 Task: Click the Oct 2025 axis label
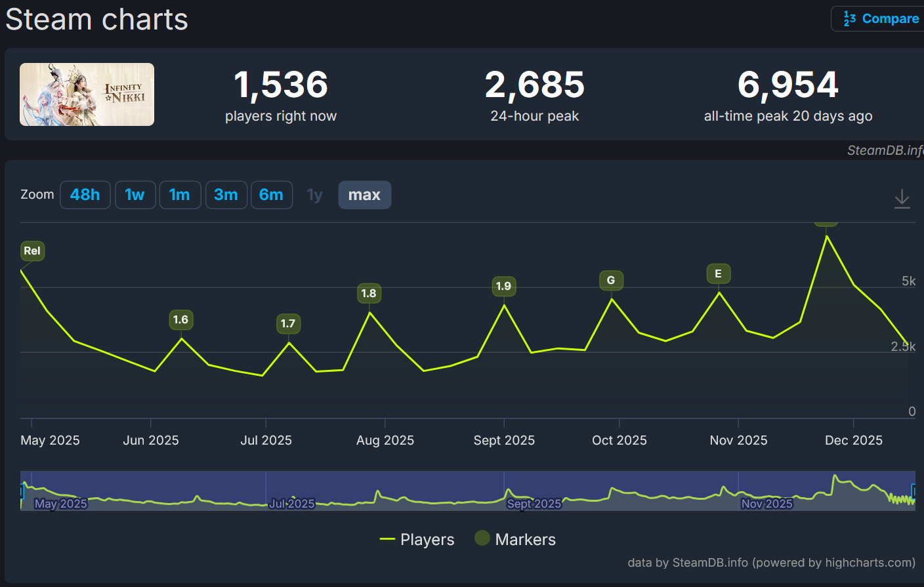619,440
